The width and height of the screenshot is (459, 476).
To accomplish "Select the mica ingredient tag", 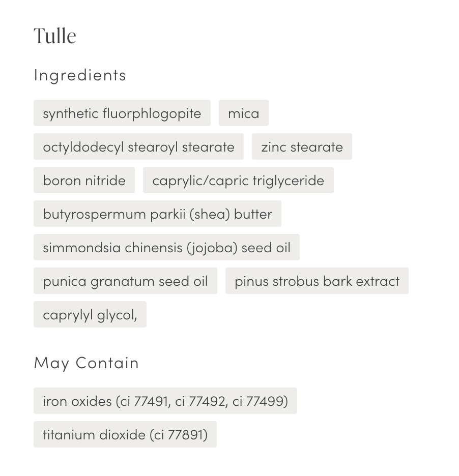I will pos(243,113).
